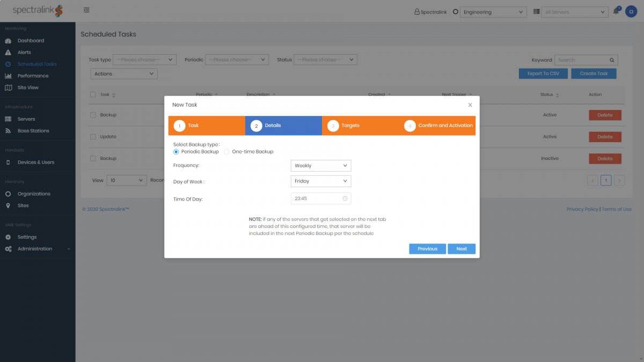Open the Privacy Policy link
Screen dimensions: 644x362
pos(582,209)
